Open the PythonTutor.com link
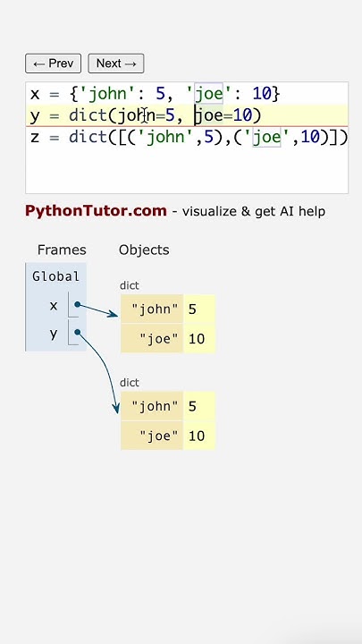Image resolution: width=362 pixels, height=644 pixels. tap(96, 211)
